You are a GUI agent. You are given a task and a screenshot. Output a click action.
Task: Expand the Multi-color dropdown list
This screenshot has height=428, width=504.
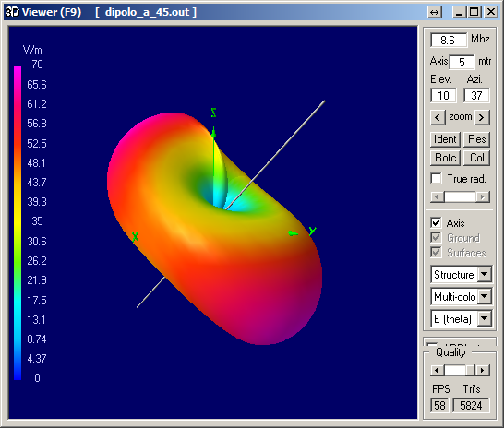coord(484,296)
